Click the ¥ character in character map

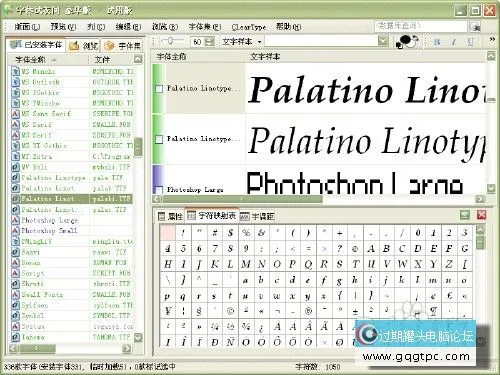(168, 311)
